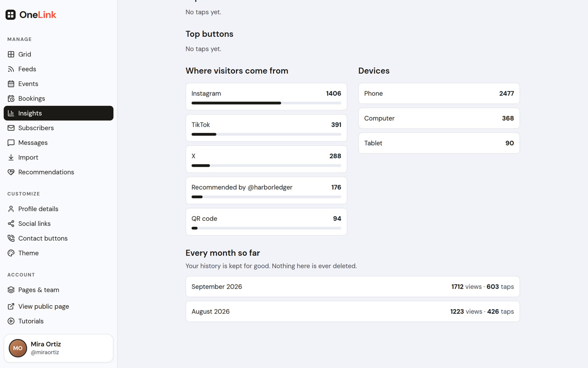Select the September 2026 history row
This screenshot has width=588, height=368.
tap(353, 287)
